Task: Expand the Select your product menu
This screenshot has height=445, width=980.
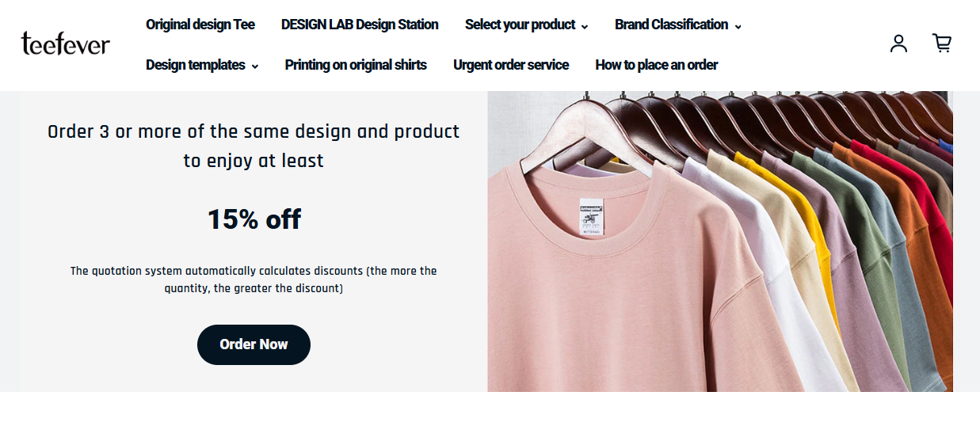Action: (526, 25)
